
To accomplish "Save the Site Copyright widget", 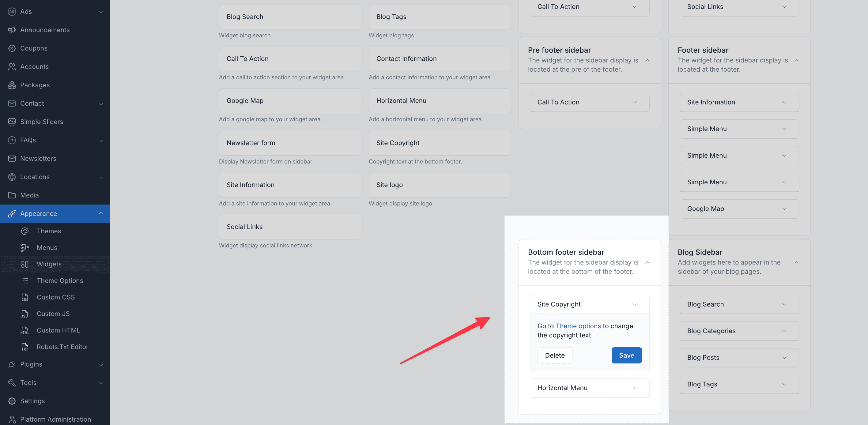I will (626, 355).
